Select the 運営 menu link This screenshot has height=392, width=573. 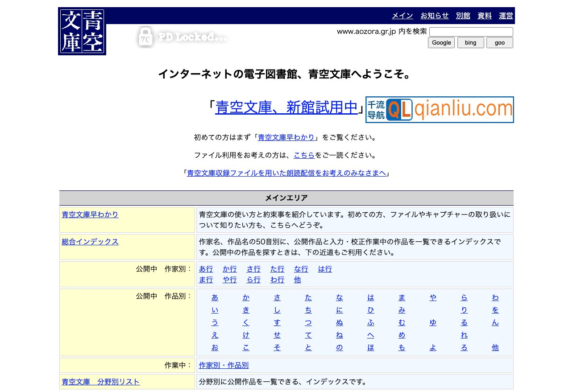506,16
